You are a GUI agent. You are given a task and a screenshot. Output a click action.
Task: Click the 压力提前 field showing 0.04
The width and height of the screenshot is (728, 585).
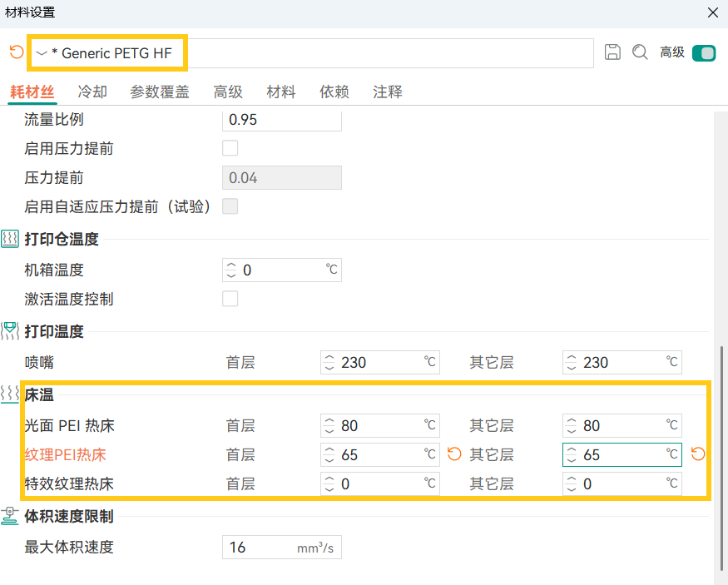click(x=282, y=177)
